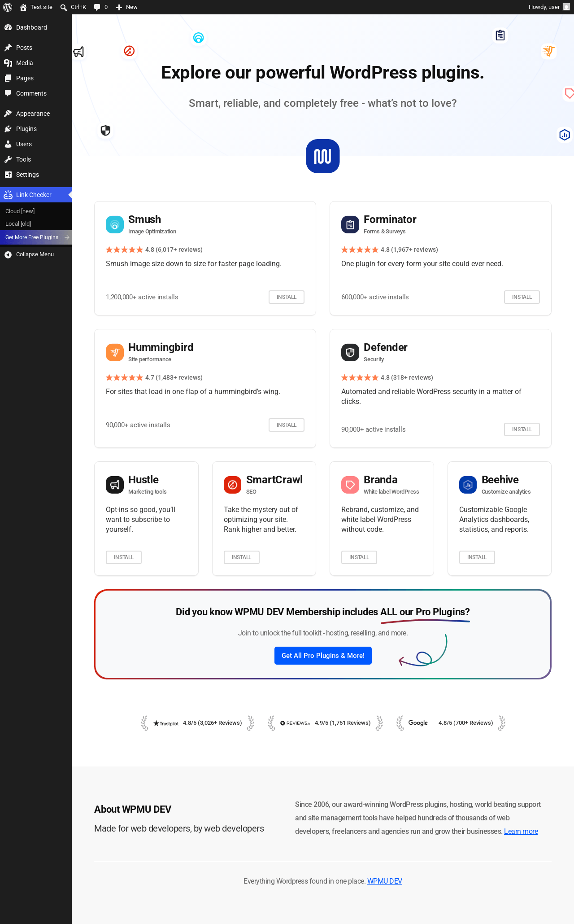Click the floating SmartCrawl icon in the header banner
Viewport: 574px width, 924px height.
coord(129,51)
